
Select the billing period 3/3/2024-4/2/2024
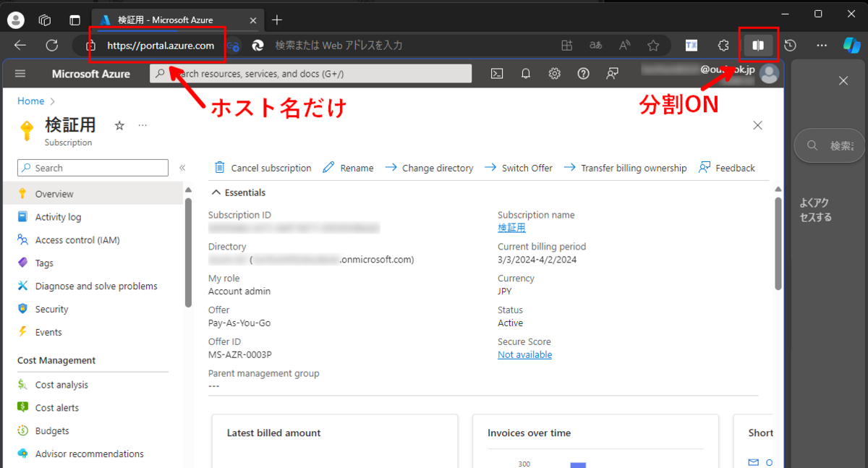(x=537, y=260)
